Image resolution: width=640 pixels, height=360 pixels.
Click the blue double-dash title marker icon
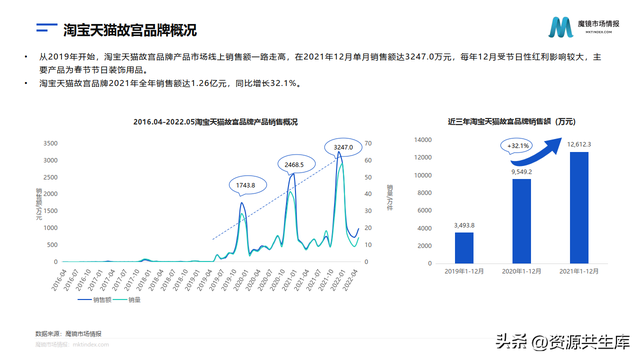pos(47,28)
